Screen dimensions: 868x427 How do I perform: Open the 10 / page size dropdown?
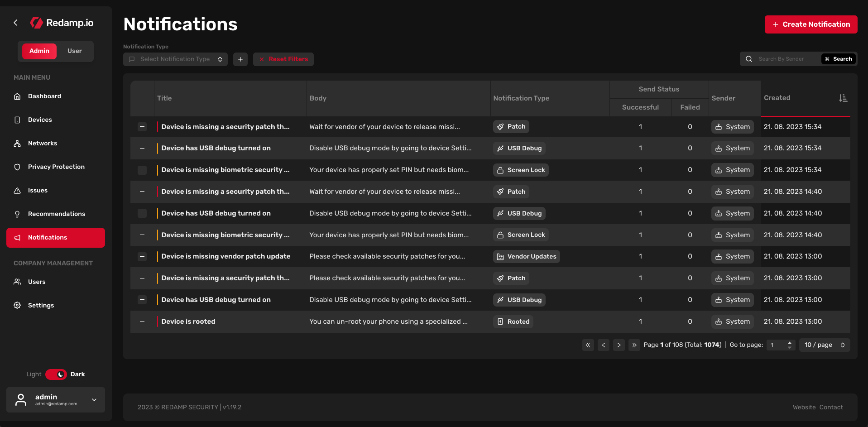click(825, 345)
